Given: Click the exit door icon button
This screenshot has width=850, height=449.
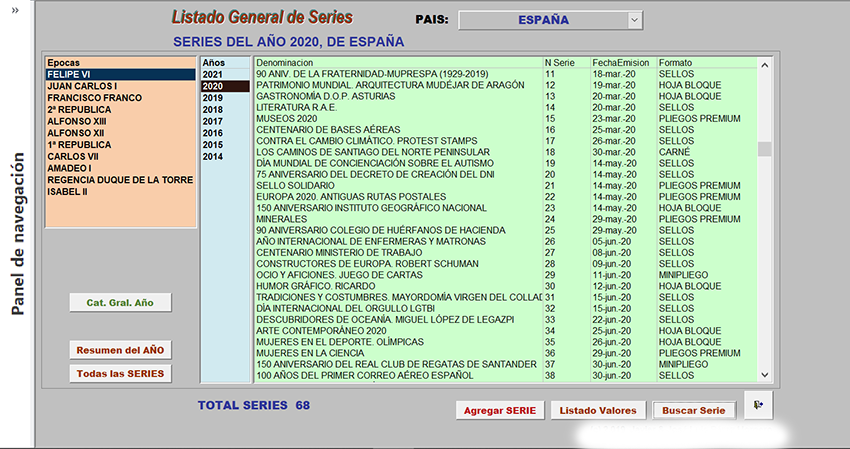Looking at the screenshot, I should [759, 406].
